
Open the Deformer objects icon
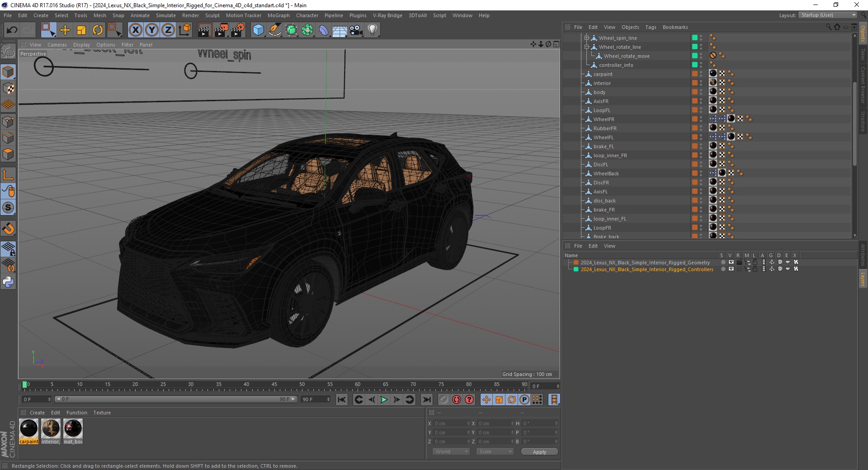324,30
